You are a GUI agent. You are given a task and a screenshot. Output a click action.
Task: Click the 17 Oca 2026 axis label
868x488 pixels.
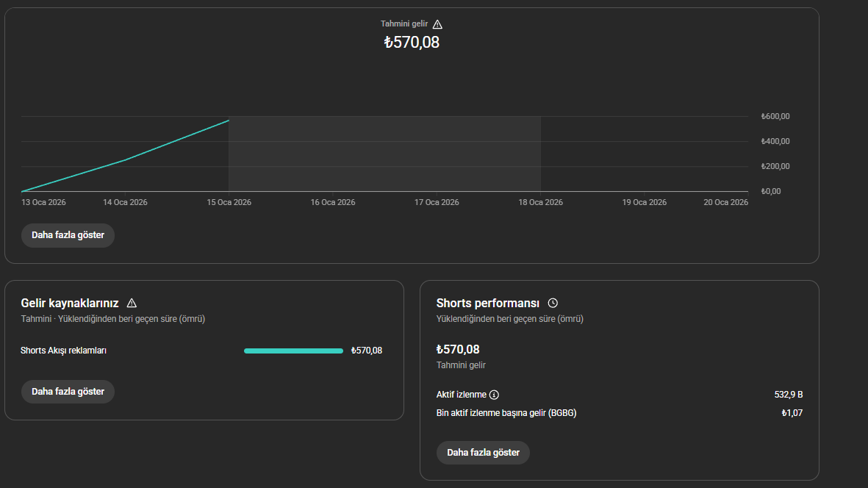[x=437, y=203]
